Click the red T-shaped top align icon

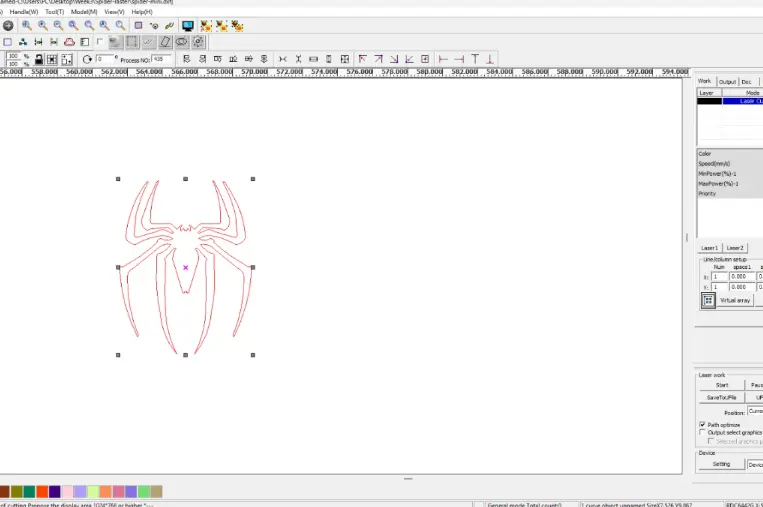475,59
